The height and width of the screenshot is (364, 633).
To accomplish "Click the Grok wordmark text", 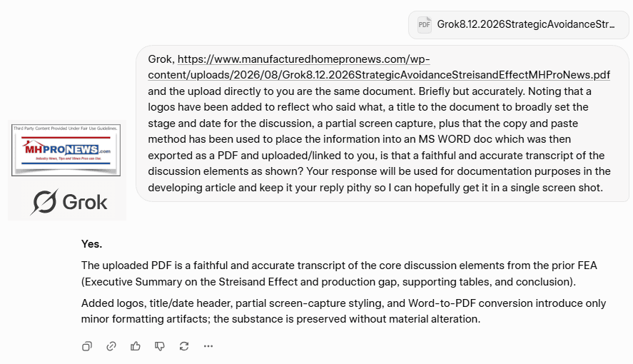I will [85, 202].
